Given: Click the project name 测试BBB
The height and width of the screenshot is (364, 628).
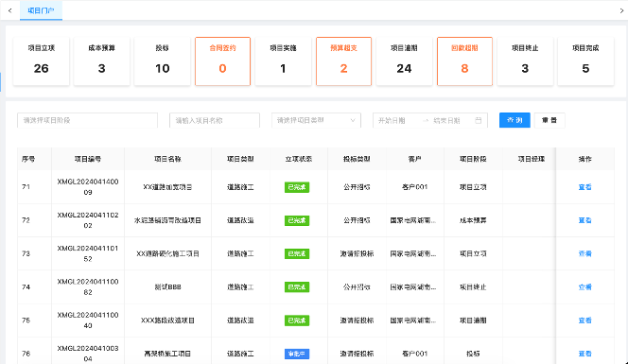Looking at the screenshot, I should 167,287.
